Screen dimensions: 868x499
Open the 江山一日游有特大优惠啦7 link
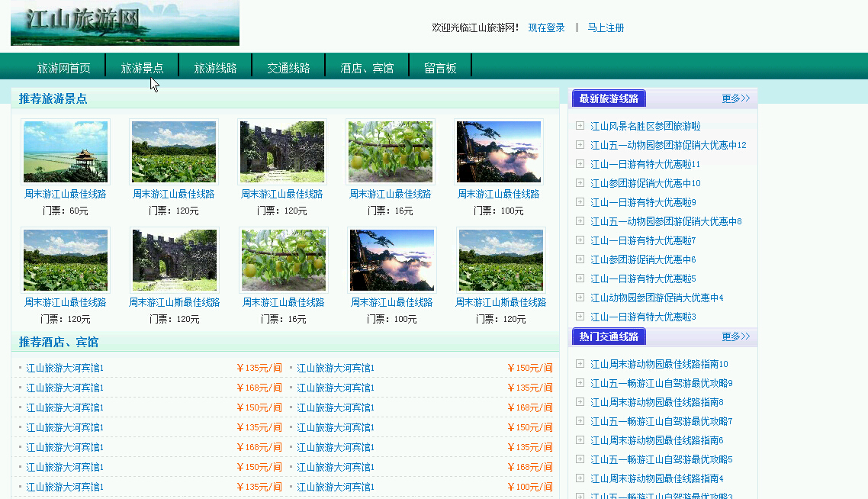pos(643,241)
